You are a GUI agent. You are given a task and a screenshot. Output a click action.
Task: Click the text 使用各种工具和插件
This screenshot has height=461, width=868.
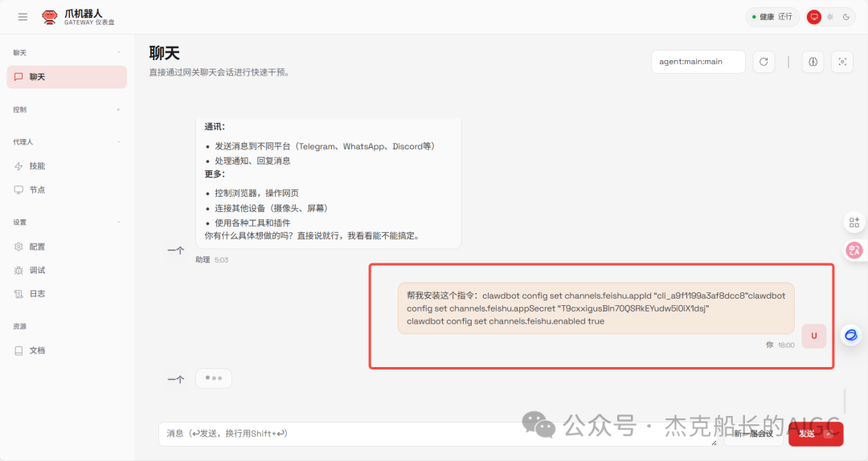click(x=252, y=223)
